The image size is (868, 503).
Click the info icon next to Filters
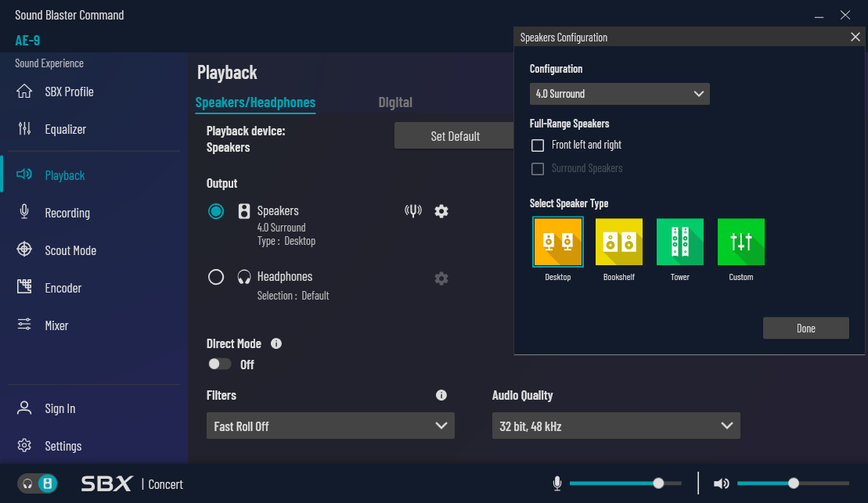point(441,395)
